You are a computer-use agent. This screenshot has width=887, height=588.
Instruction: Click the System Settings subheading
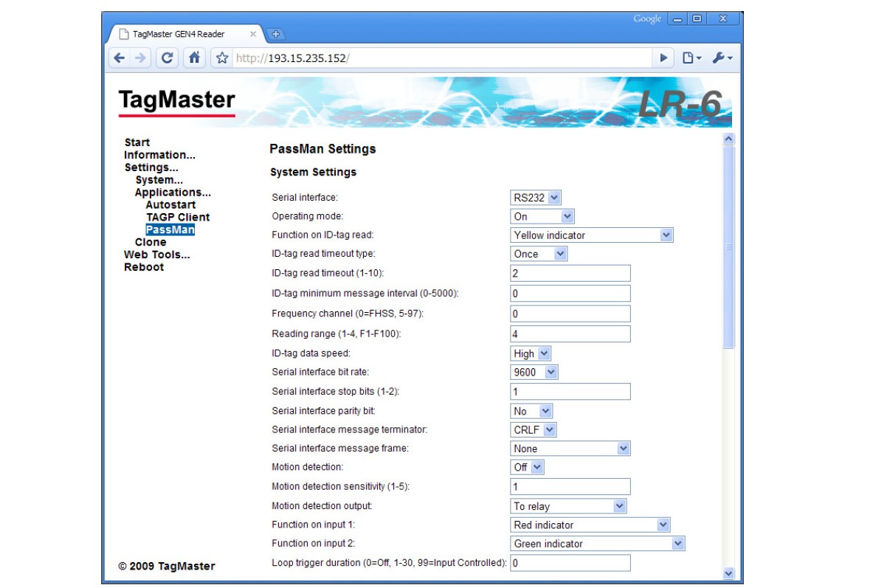point(313,172)
